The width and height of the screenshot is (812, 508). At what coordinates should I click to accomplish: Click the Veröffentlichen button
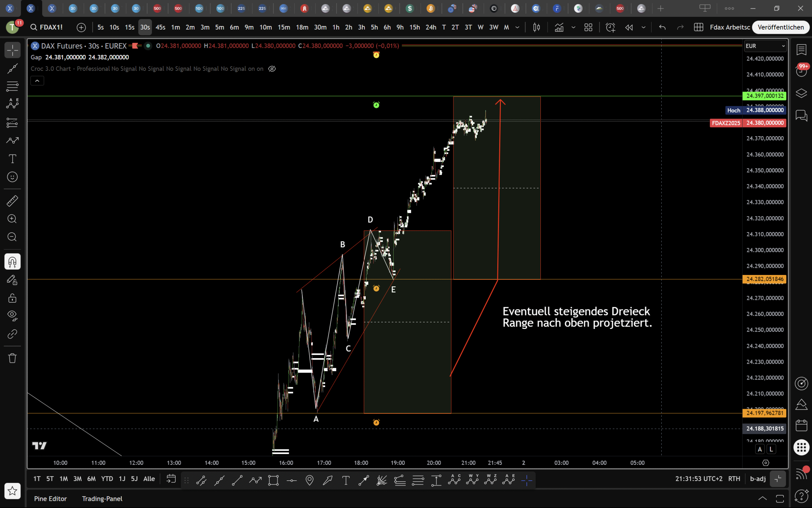(x=780, y=27)
